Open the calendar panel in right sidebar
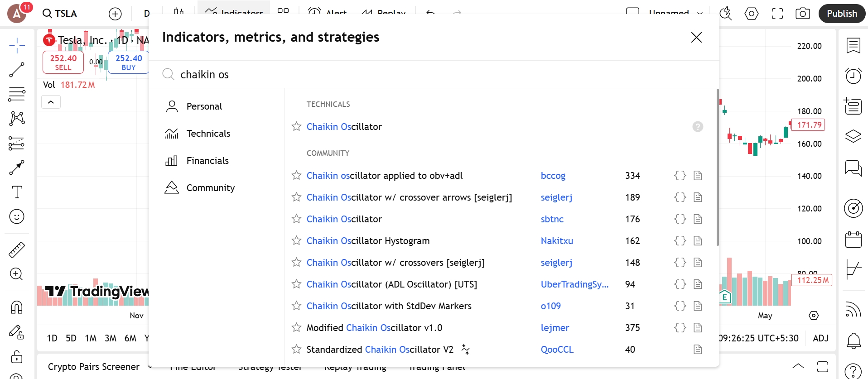Image resolution: width=868 pixels, height=379 pixels. [854, 239]
